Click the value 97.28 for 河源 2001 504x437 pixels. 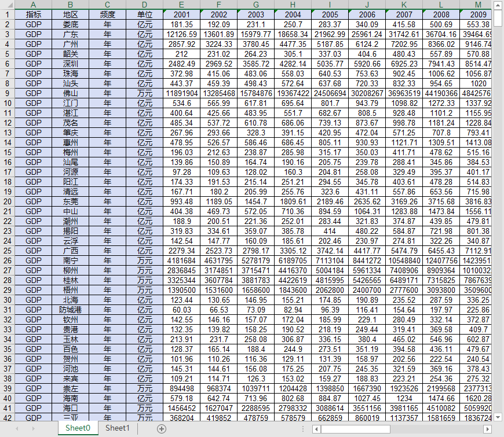[x=181, y=172]
